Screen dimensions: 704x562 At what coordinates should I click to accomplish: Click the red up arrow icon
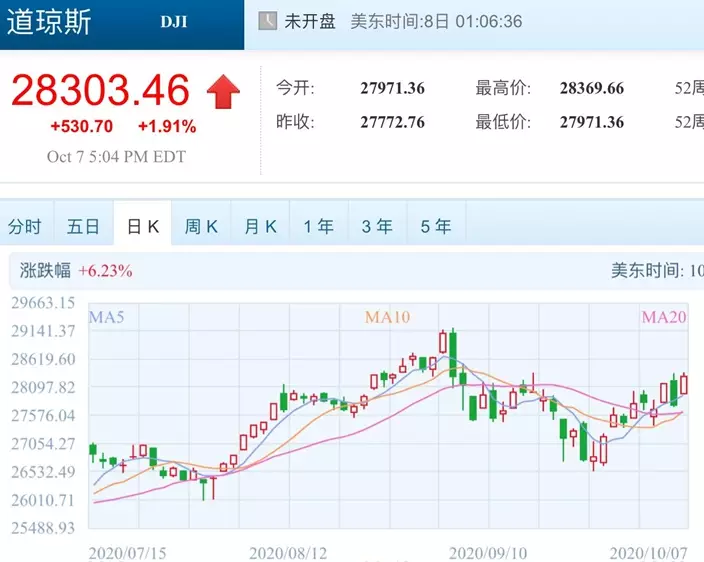(223, 92)
